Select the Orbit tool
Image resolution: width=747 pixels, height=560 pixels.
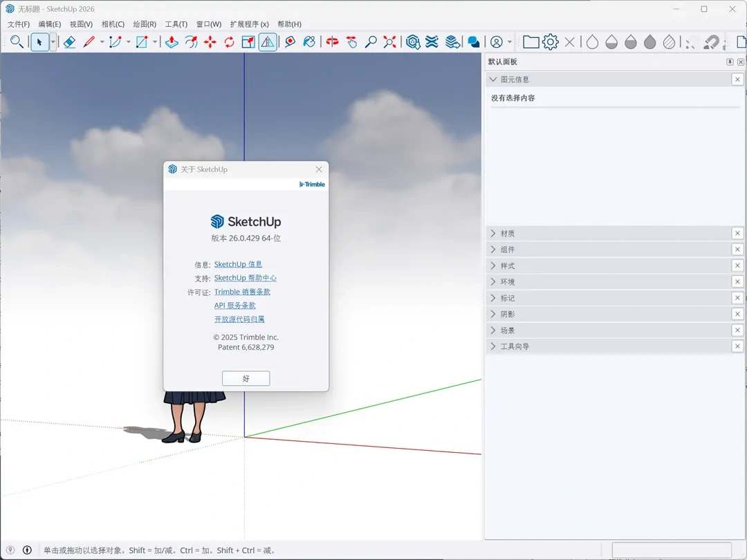(x=333, y=42)
